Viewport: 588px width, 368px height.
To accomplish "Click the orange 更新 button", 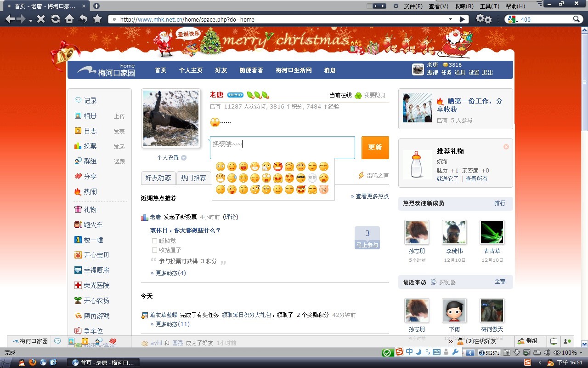I will point(375,147).
